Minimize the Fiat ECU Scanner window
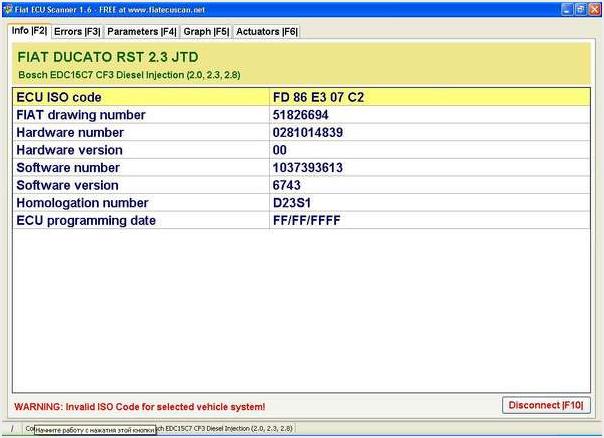The height and width of the screenshot is (438, 604). pyautogui.click(x=567, y=9)
